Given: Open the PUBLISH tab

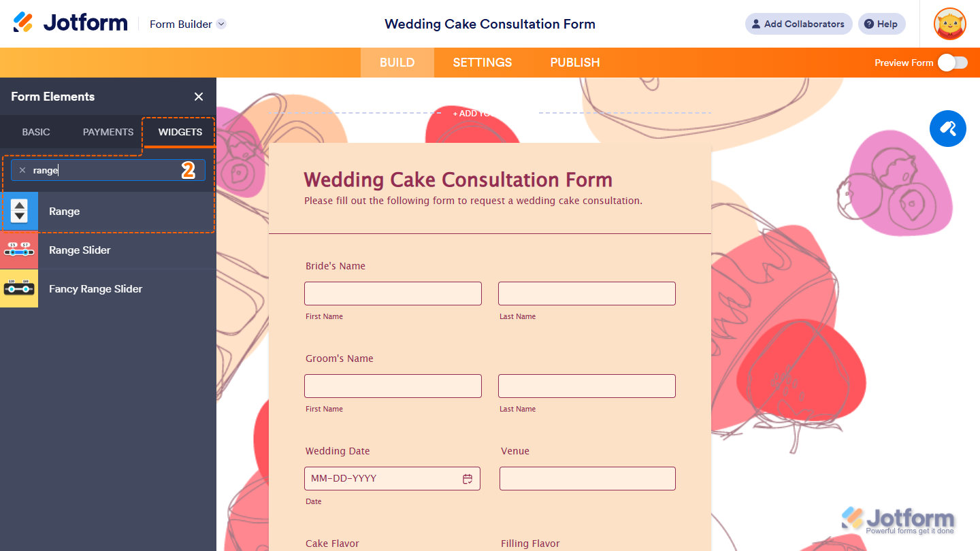Looking at the screenshot, I should pyautogui.click(x=574, y=62).
